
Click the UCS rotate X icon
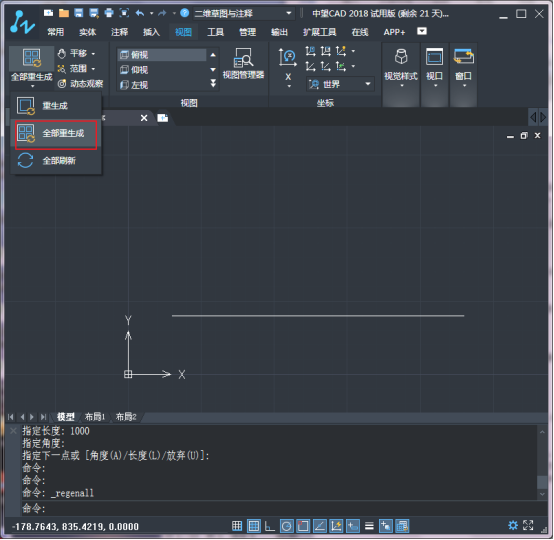click(x=287, y=57)
